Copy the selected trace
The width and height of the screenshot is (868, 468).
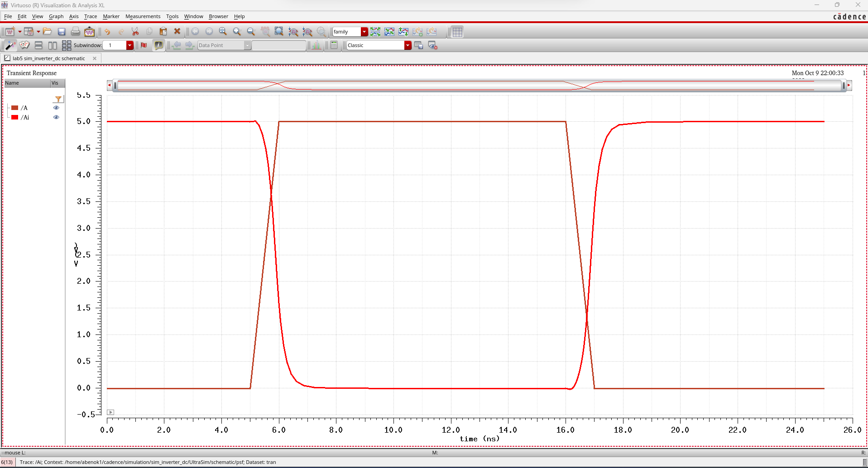149,32
